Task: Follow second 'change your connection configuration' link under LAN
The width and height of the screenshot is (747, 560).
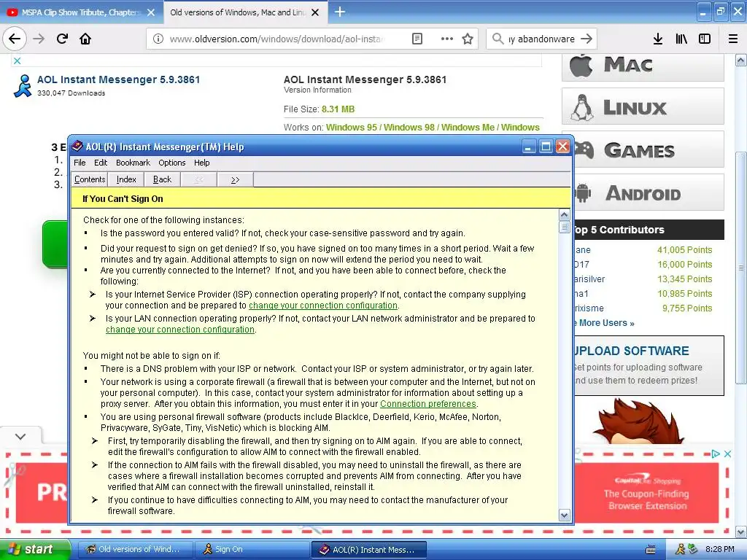Action: point(180,329)
